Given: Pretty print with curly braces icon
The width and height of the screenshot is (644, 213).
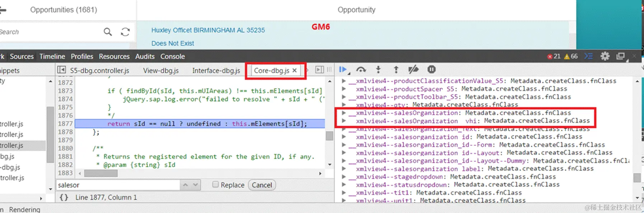Looking at the screenshot, I should 64,197.
